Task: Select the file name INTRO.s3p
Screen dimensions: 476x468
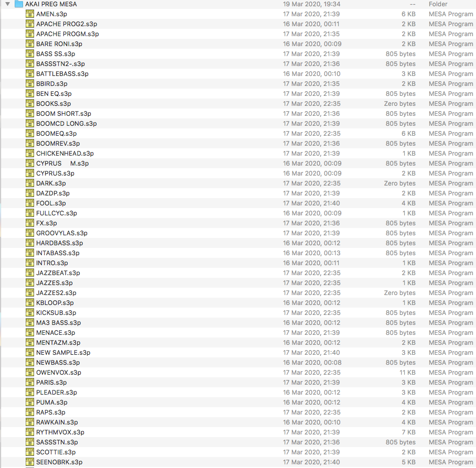Action: coord(52,263)
